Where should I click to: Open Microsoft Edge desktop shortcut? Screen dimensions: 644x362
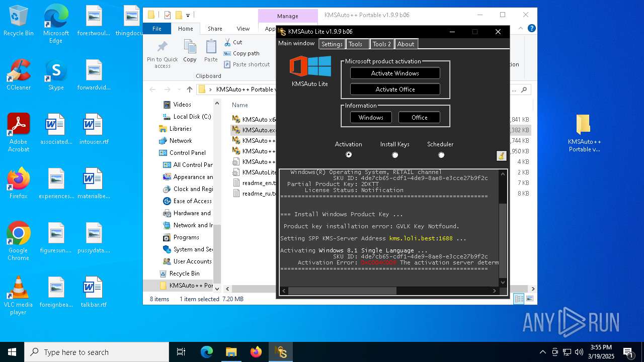tap(56, 24)
